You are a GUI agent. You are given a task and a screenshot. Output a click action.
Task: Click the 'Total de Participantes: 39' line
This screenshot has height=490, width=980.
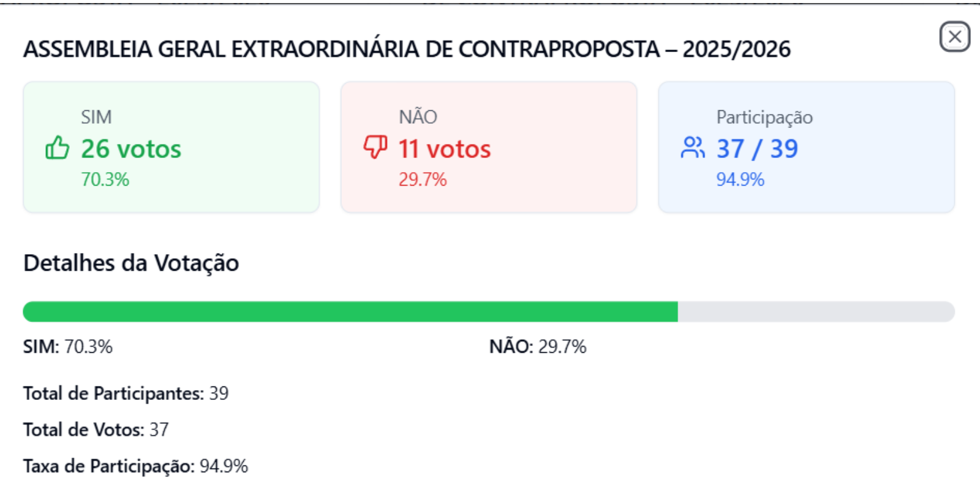tap(126, 393)
